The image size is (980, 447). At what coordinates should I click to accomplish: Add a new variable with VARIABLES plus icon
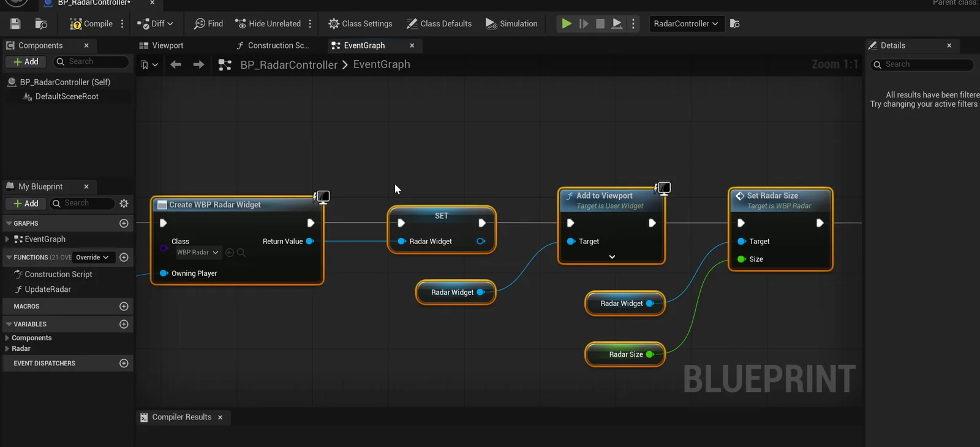click(124, 324)
